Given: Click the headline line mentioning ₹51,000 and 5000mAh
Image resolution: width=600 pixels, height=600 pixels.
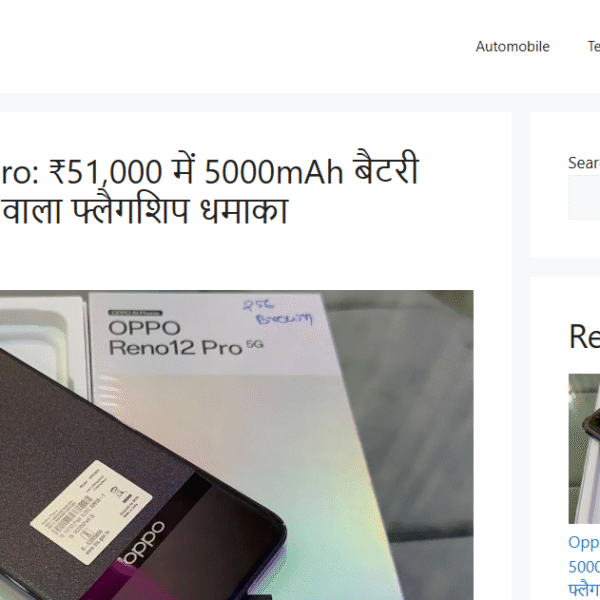Looking at the screenshot, I should [x=210, y=172].
